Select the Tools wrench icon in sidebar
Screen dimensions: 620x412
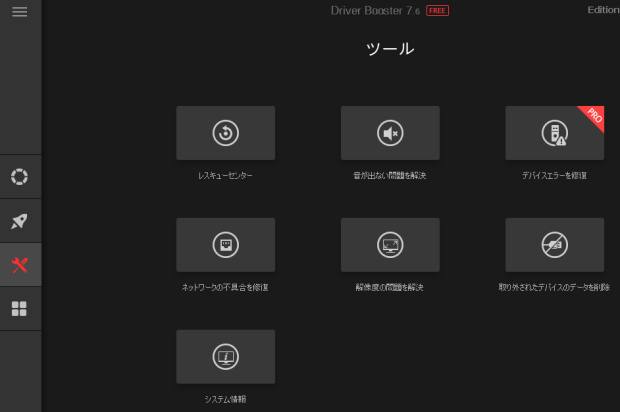pyautogui.click(x=20, y=265)
